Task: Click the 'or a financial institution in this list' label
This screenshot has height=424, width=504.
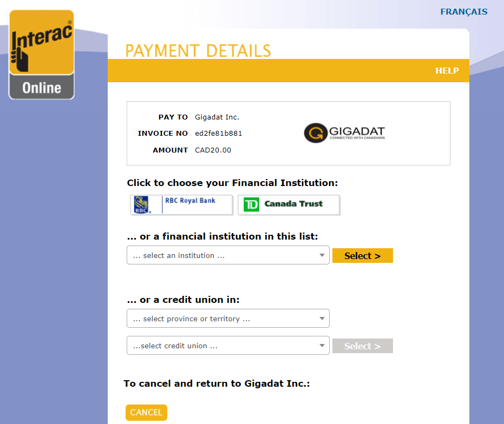Action: (222, 236)
